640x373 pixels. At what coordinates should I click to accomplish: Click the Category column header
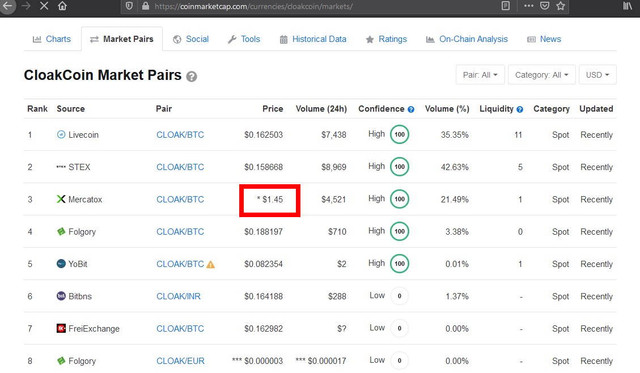click(551, 109)
